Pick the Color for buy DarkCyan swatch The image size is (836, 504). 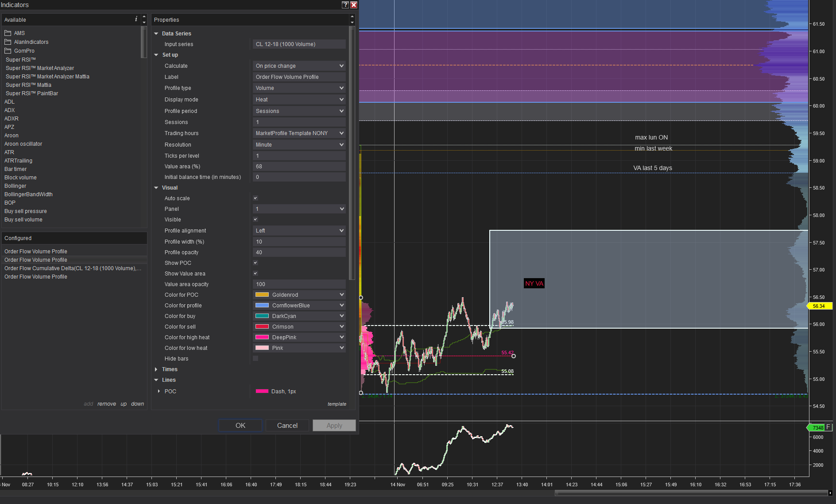262,316
